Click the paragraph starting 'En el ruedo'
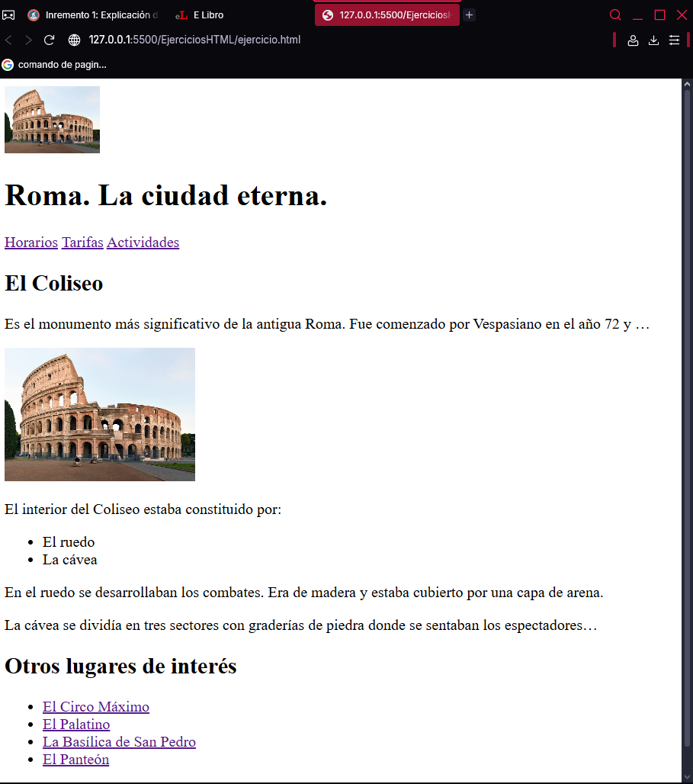This screenshot has height=784, width=693. [x=304, y=593]
